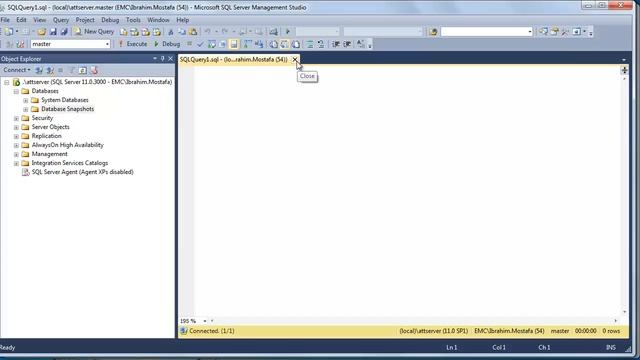Collapse the Databases folder
Viewport: 640px width, 360px height.
coord(16,91)
